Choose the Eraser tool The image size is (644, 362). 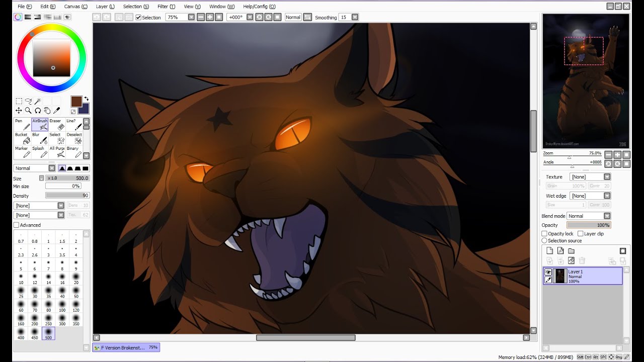pos(57,125)
